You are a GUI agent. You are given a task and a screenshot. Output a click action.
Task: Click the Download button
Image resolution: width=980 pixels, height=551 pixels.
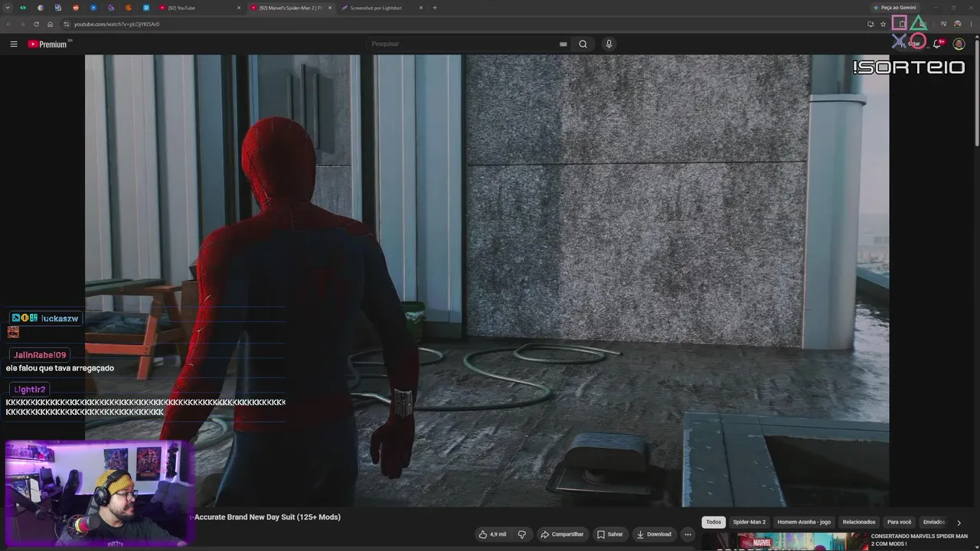pos(654,534)
